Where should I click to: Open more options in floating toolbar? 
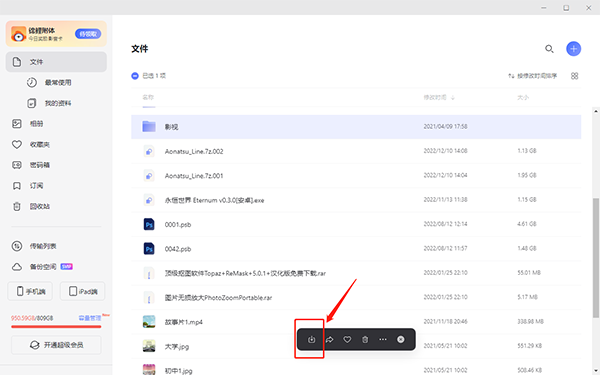click(383, 339)
